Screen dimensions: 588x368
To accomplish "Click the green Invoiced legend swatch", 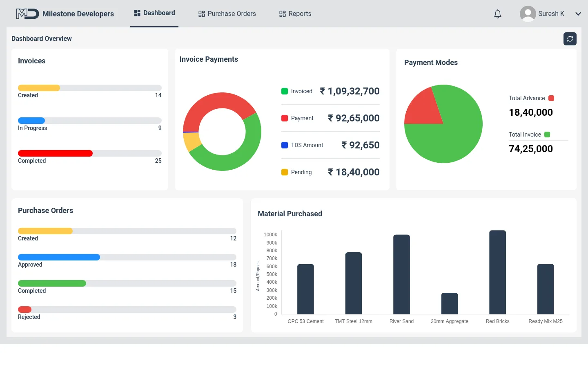I will coord(285,91).
